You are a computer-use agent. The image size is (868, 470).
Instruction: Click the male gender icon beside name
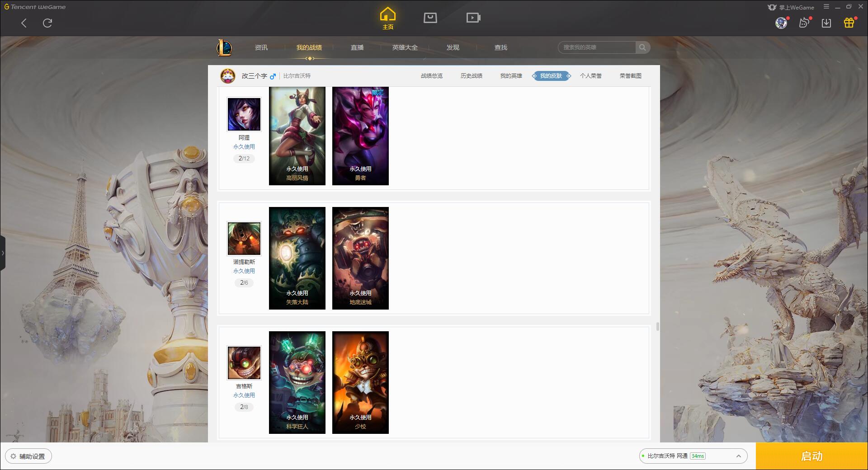point(273,76)
